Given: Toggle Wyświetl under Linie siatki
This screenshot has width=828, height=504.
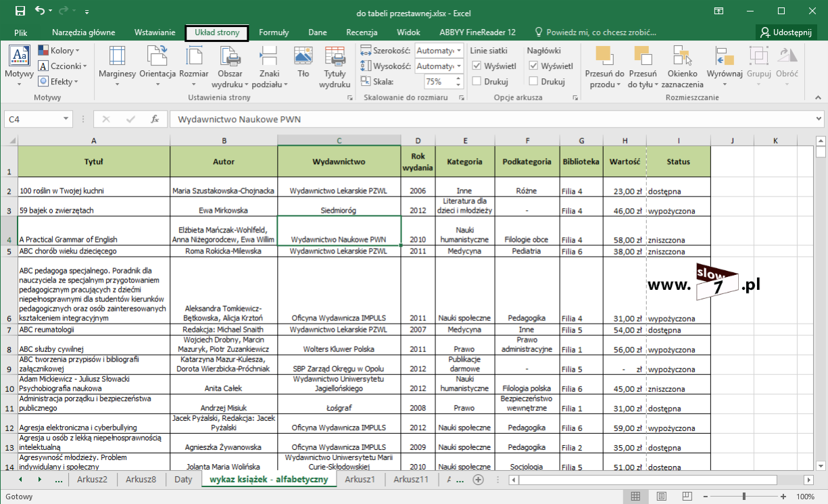Looking at the screenshot, I should click(x=494, y=66).
